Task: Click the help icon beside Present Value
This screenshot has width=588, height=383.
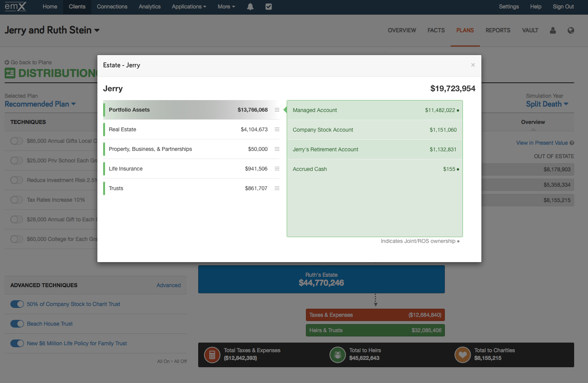Action: coord(572,143)
